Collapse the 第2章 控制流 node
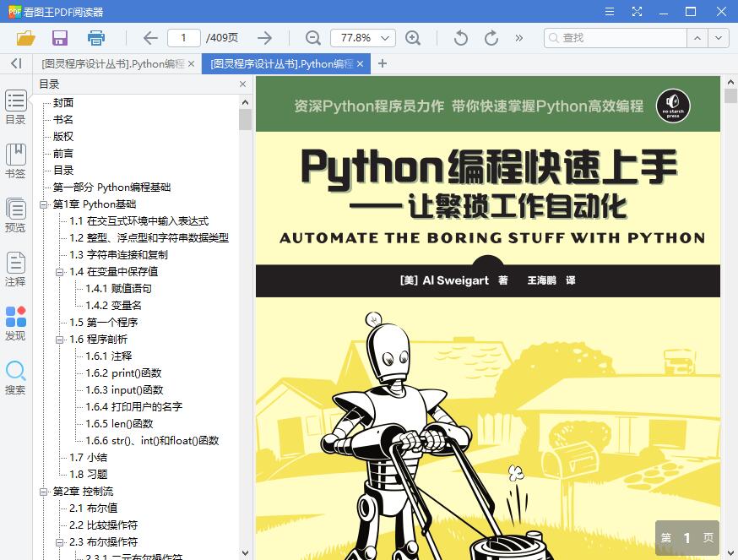 click(x=44, y=492)
